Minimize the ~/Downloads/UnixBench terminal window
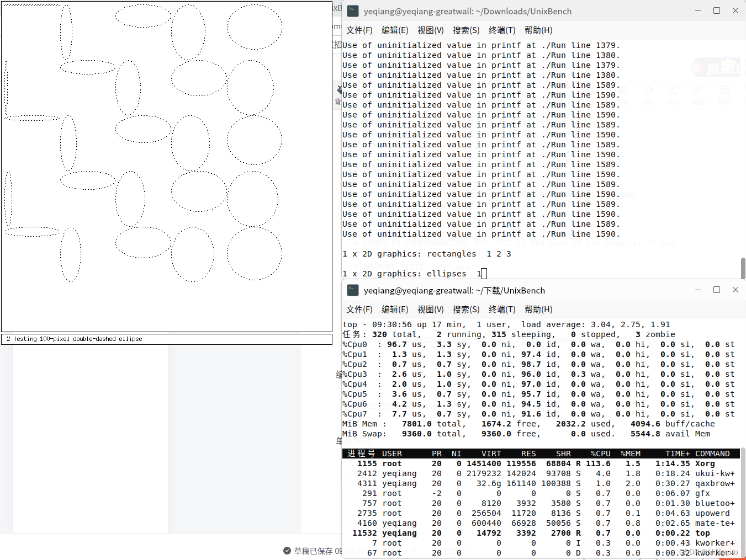The image size is (746, 560). (x=698, y=10)
